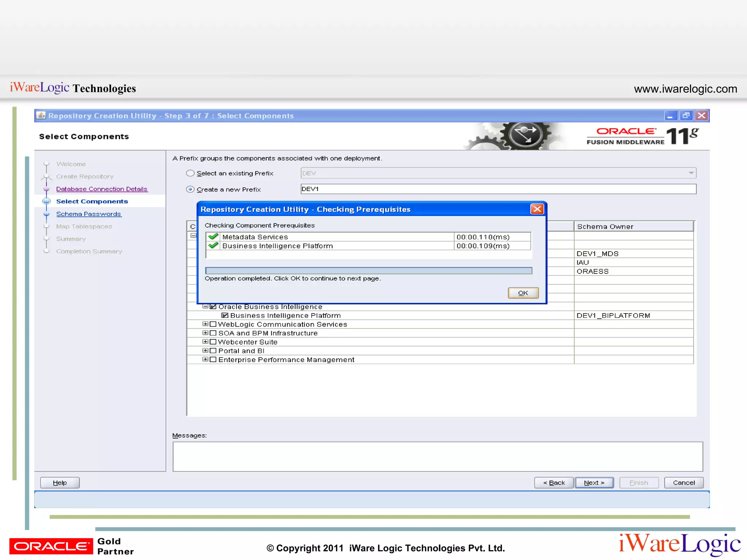Click the new Prefix DEV1 text field

[498, 189]
